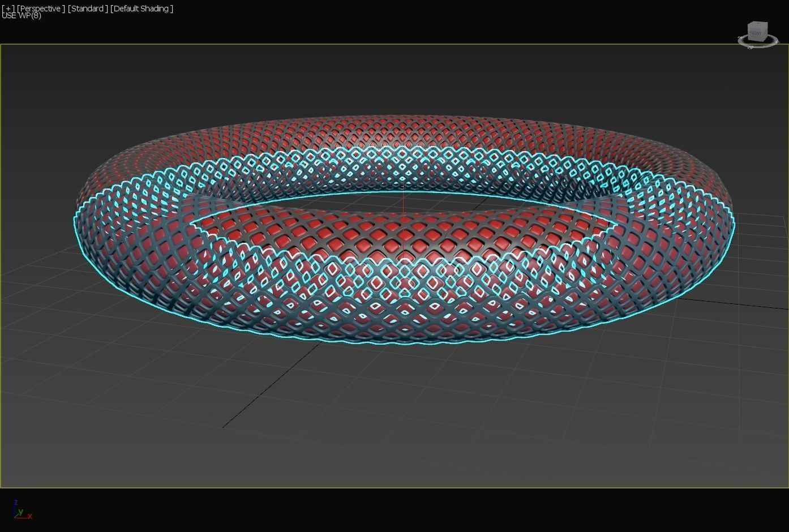Open the Standard viewport quality menu
This screenshot has height=532, width=789.
coord(88,8)
